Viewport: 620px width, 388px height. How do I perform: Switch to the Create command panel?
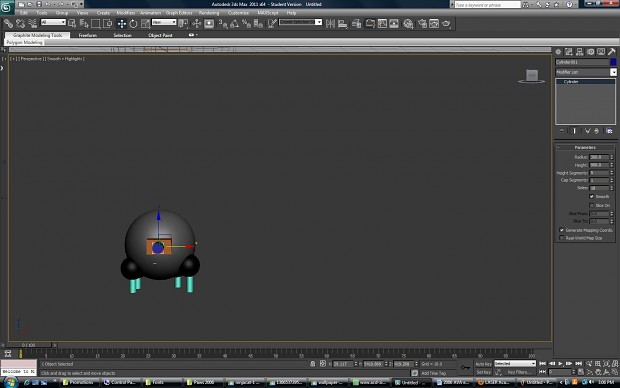(558, 52)
